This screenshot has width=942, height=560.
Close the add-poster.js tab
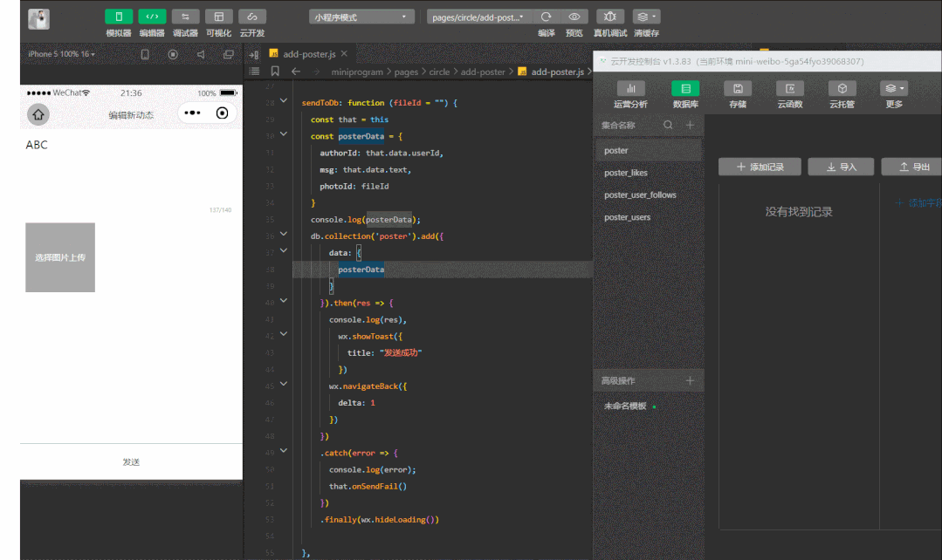pos(344,53)
